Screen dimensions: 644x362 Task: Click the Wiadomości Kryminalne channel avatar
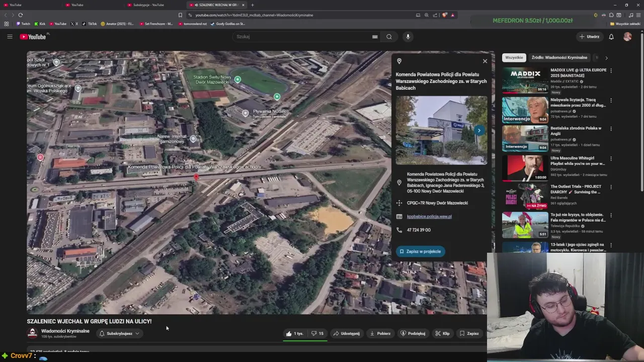click(32, 333)
